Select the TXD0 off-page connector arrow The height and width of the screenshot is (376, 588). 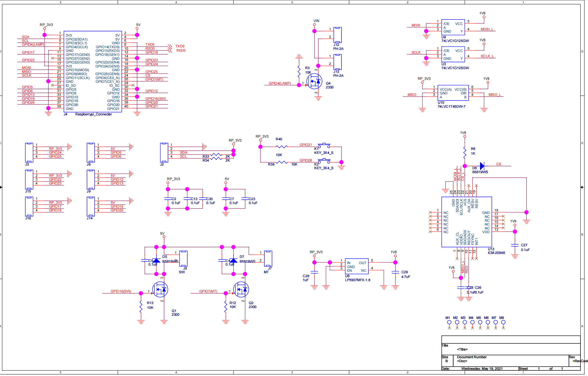(169, 46)
